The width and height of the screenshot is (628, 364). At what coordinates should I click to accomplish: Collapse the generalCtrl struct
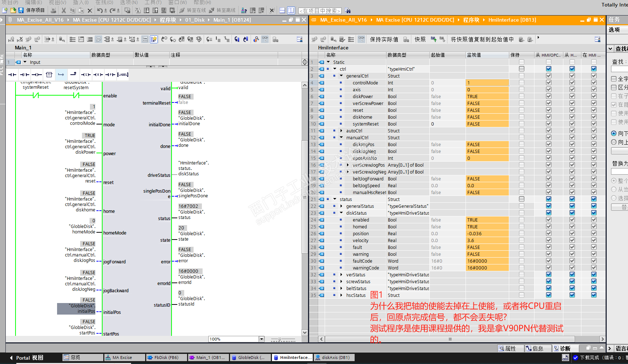(x=341, y=76)
